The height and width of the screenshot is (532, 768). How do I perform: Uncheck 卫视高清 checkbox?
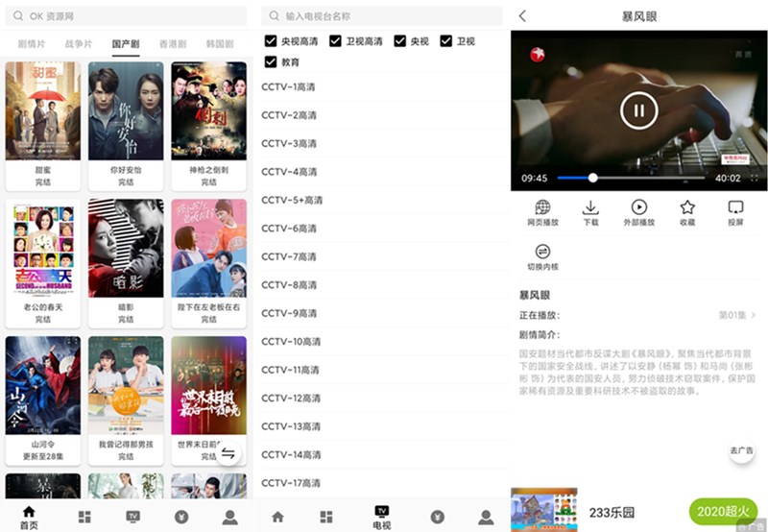[335, 41]
